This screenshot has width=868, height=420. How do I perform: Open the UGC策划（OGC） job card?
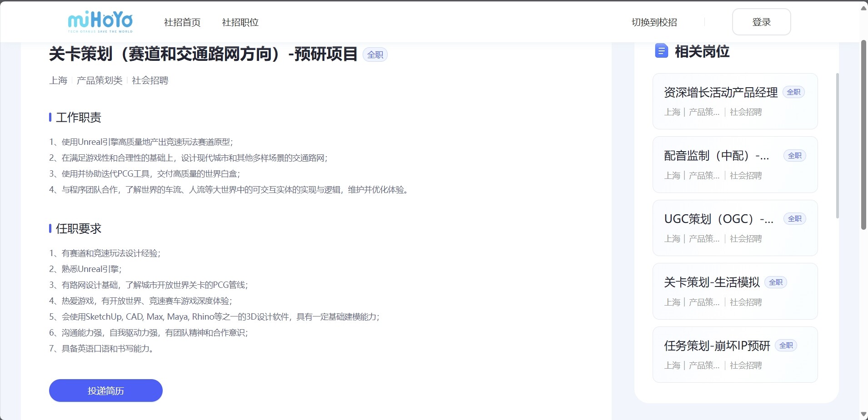[x=734, y=228]
